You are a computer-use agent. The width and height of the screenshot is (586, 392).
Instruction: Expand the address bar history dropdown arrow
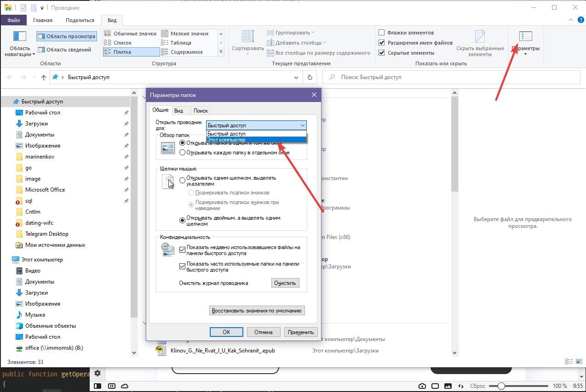296,78
